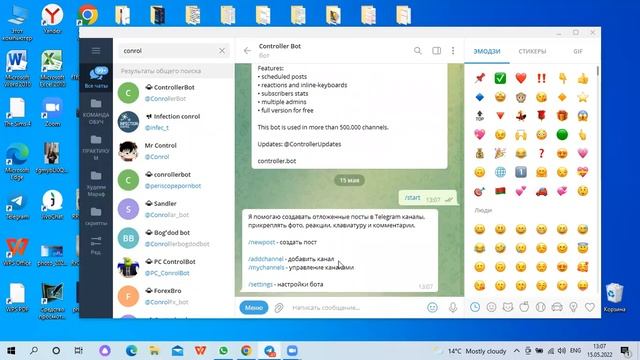
Task: Click the /addchannel command link
Action: [266, 259]
